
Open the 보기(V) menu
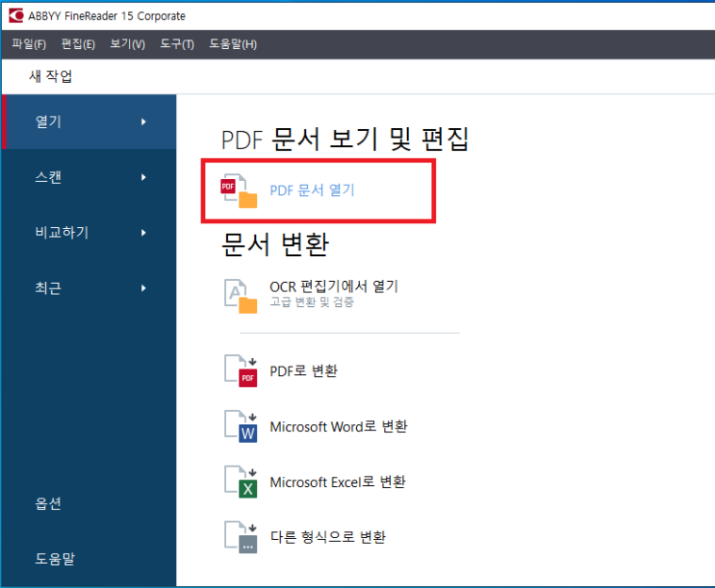(128, 44)
